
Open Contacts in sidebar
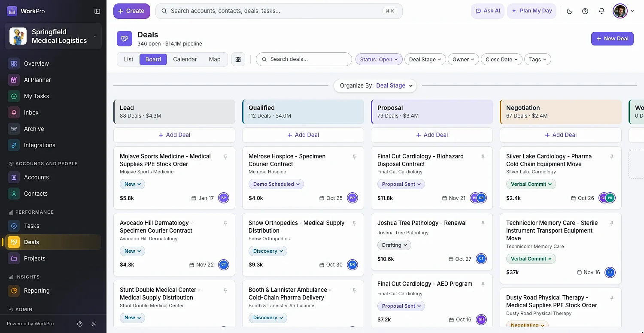coord(53,194)
